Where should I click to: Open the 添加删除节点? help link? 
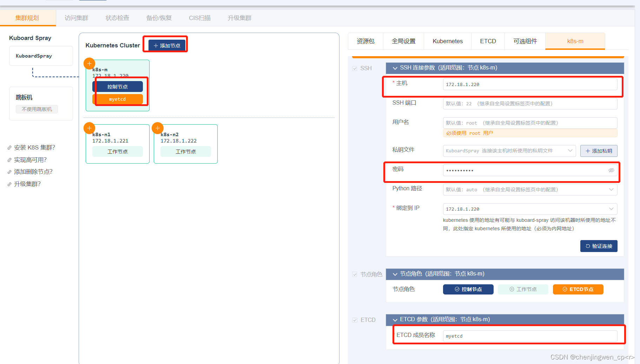(33, 172)
